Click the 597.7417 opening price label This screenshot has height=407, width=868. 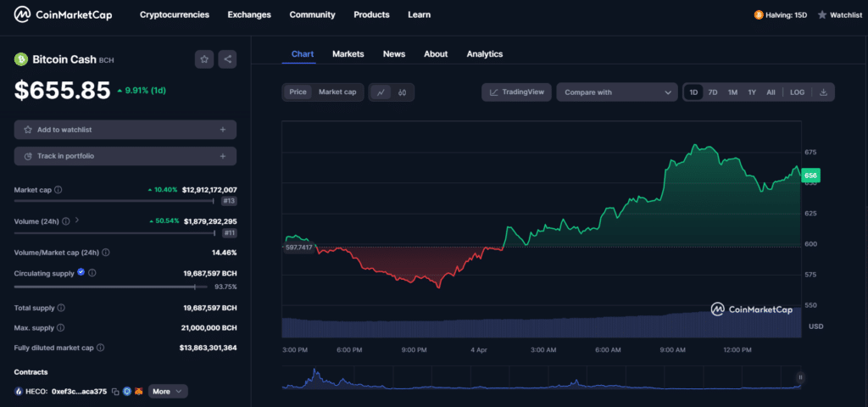click(x=298, y=248)
